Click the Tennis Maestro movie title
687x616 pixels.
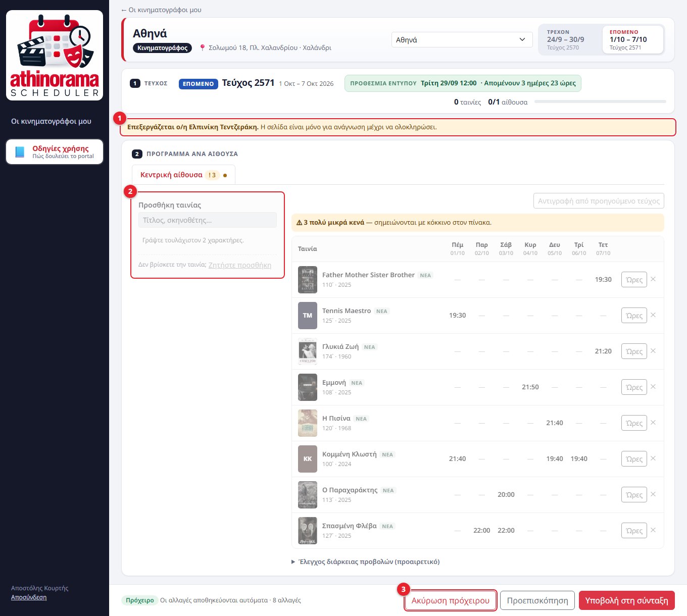[347, 311]
